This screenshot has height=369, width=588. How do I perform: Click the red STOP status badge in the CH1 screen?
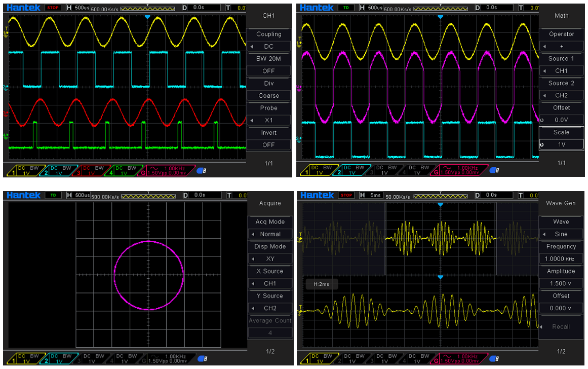pos(53,8)
